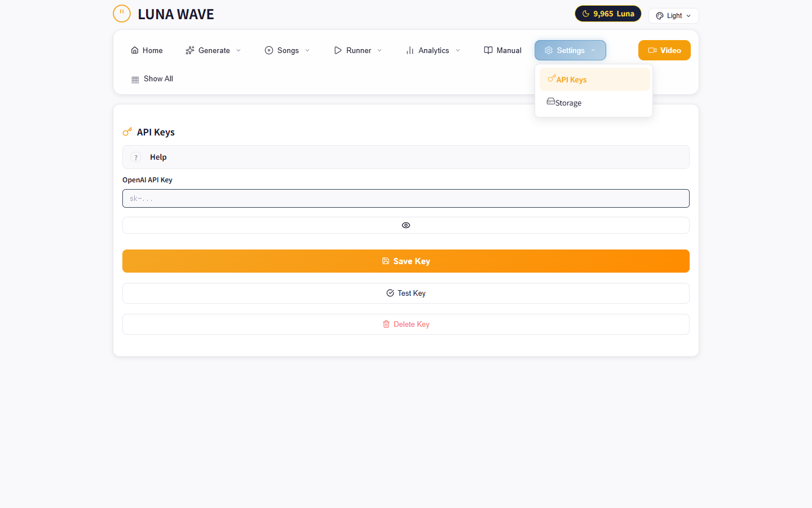Image resolution: width=812 pixels, height=508 pixels.
Task: Open the Light theme selector
Action: click(673, 15)
